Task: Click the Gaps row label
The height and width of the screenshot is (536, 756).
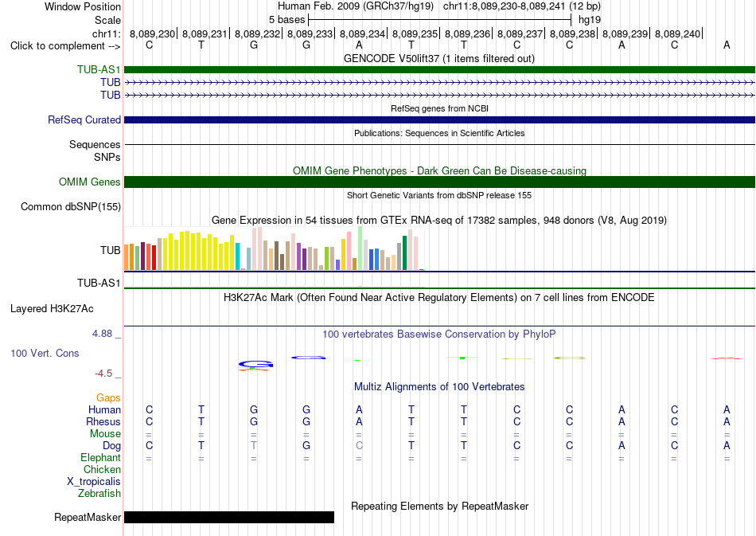Action: point(108,397)
